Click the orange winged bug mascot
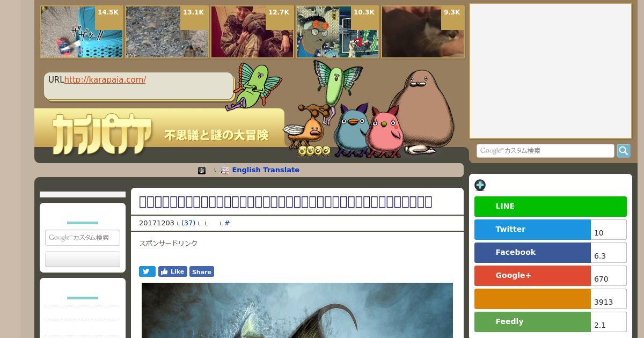 tap(306, 129)
